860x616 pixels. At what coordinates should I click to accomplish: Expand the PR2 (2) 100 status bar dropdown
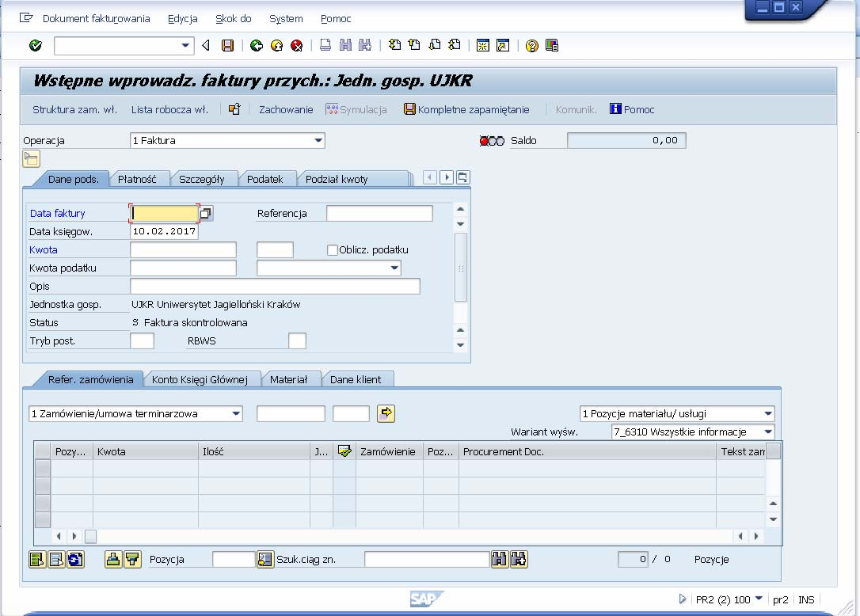(759, 599)
